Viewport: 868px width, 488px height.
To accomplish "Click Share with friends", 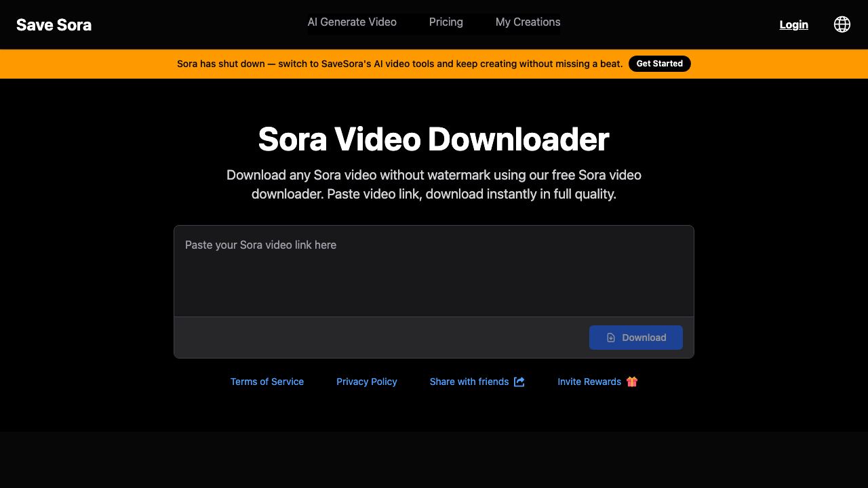I will [x=469, y=382].
